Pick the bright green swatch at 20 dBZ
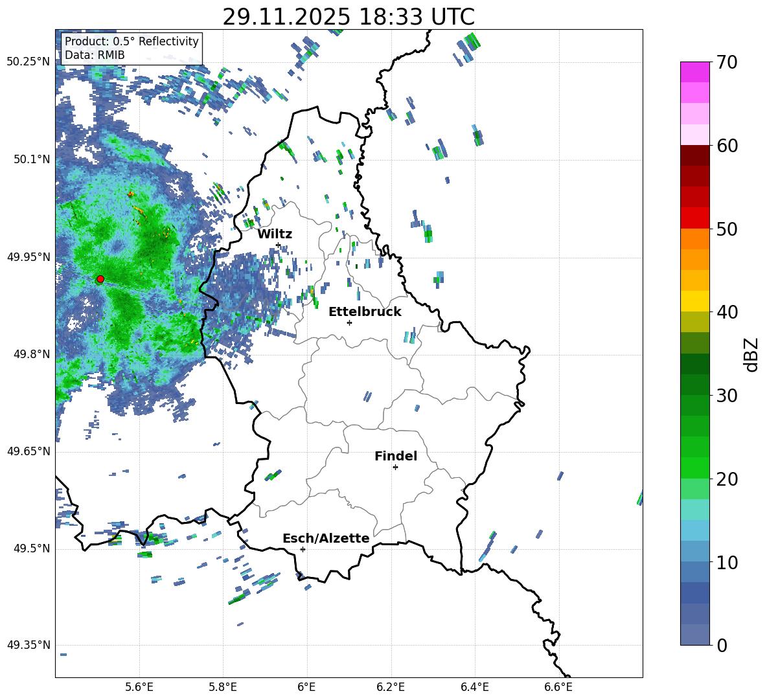Screen dimensions: 767x700 694,468
